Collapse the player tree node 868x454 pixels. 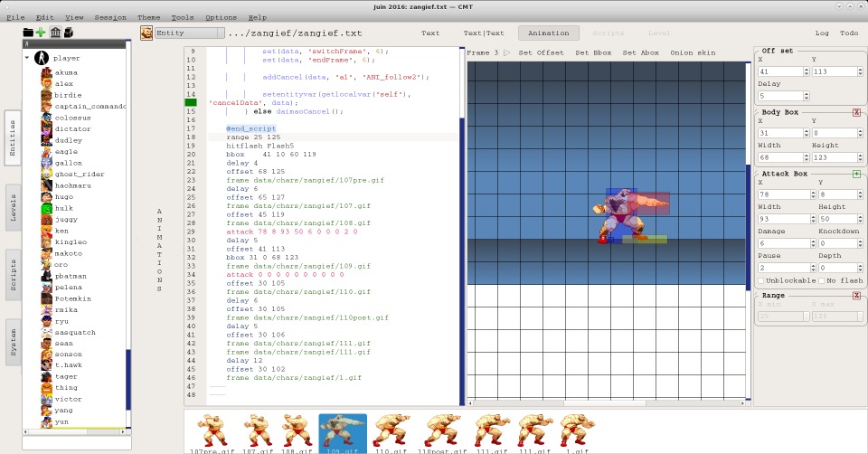click(28, 58)
